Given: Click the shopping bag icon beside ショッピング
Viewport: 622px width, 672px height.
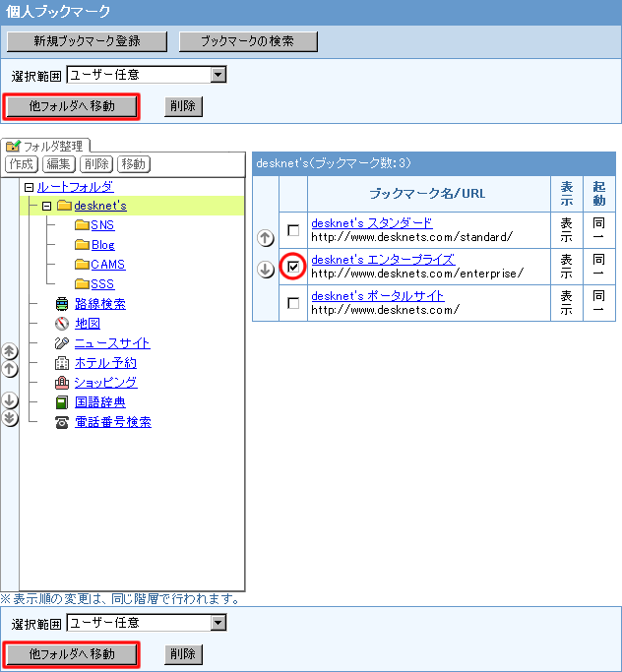Looking at the screenshot, I should click(62, 383).
